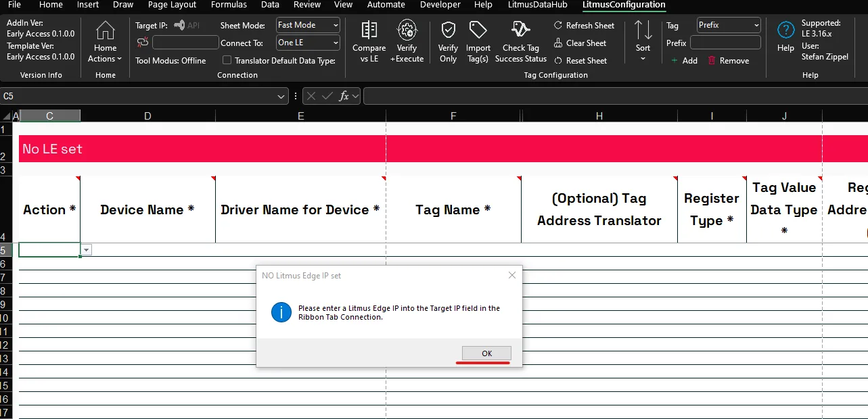Open cell C5 dropdown arrow
The height and width of the screenshot is (419, 868).
[x=86, y=250]
